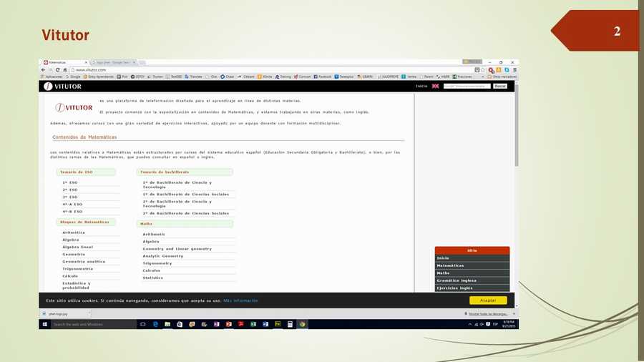Open the 4º-A ESO link
This screenshot has height=362, width=644.
(72, 205)
